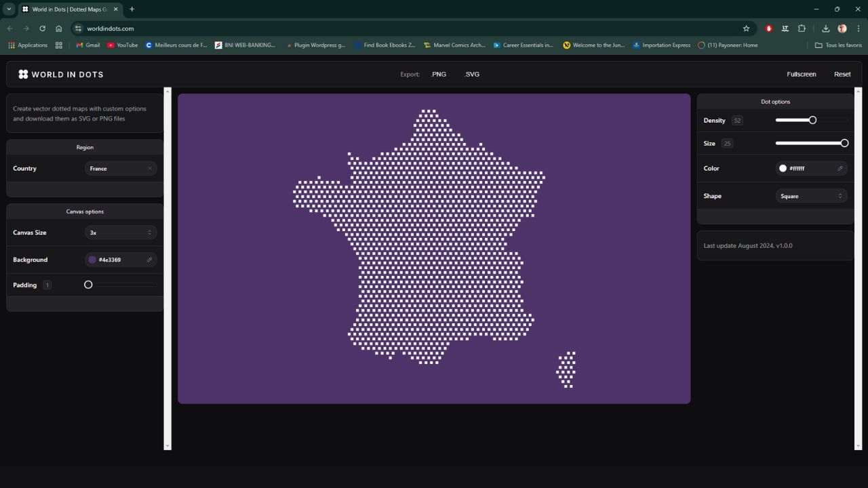
Task: Click the bookmark star in the address bar
Action: [x=746, y=28]
